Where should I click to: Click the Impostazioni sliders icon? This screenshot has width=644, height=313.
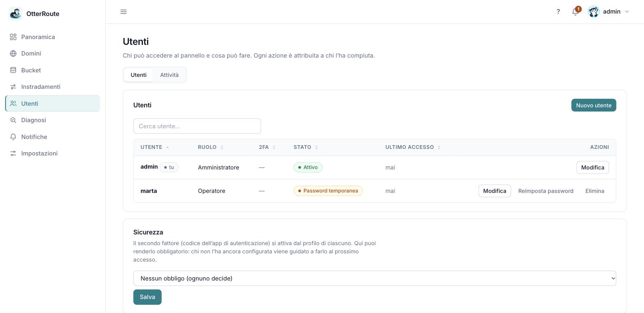(13, 153)
